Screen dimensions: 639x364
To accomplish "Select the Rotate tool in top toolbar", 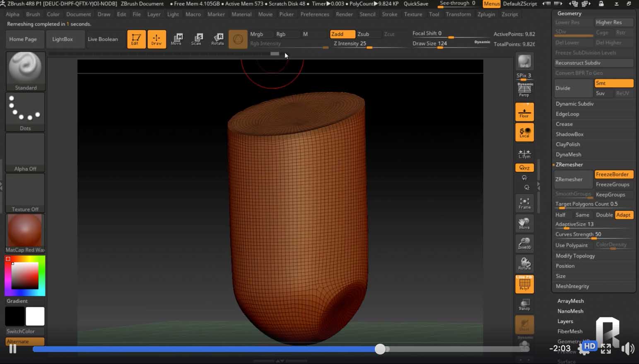I will point(217,39).
